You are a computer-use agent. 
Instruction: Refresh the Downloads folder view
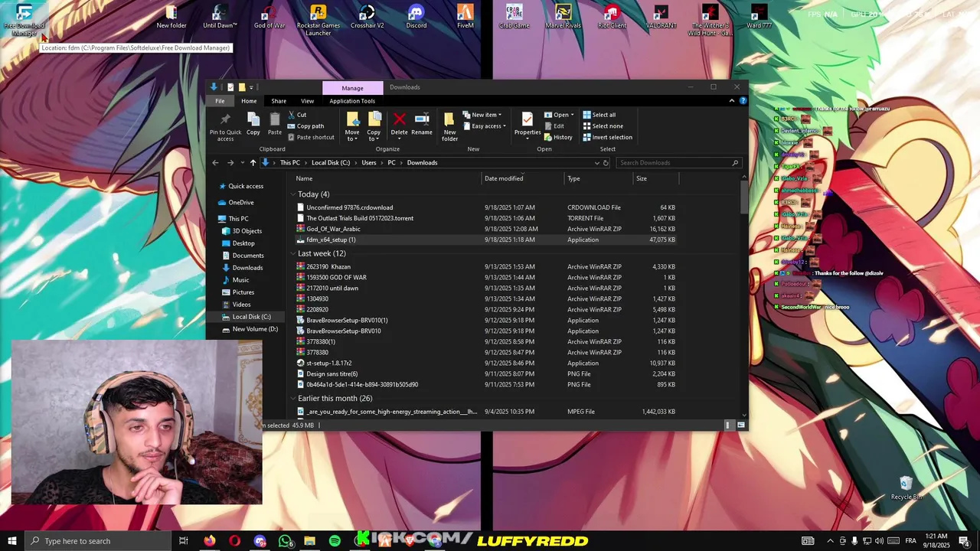tap(606, 163)
